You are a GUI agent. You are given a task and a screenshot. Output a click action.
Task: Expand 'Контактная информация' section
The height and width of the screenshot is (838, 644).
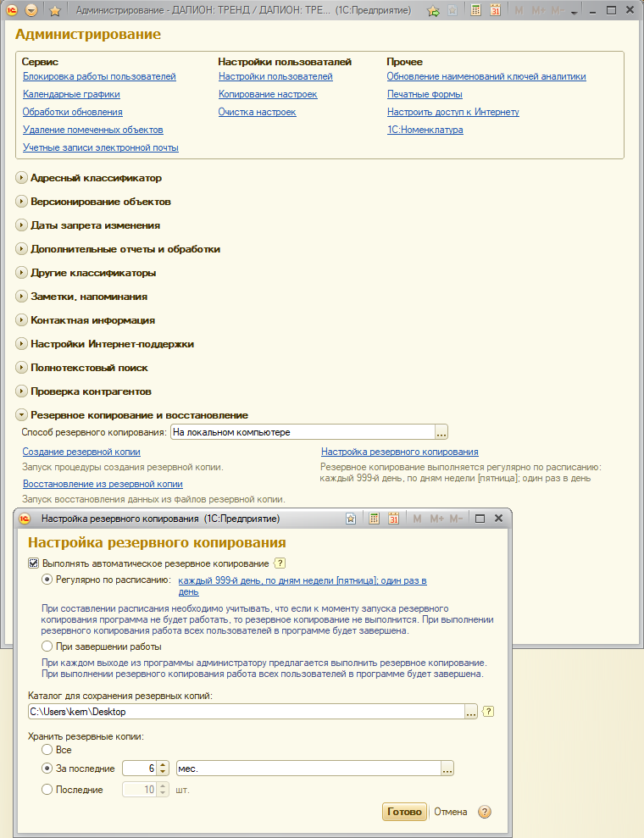pyautogui.click(x=21, y=320)
